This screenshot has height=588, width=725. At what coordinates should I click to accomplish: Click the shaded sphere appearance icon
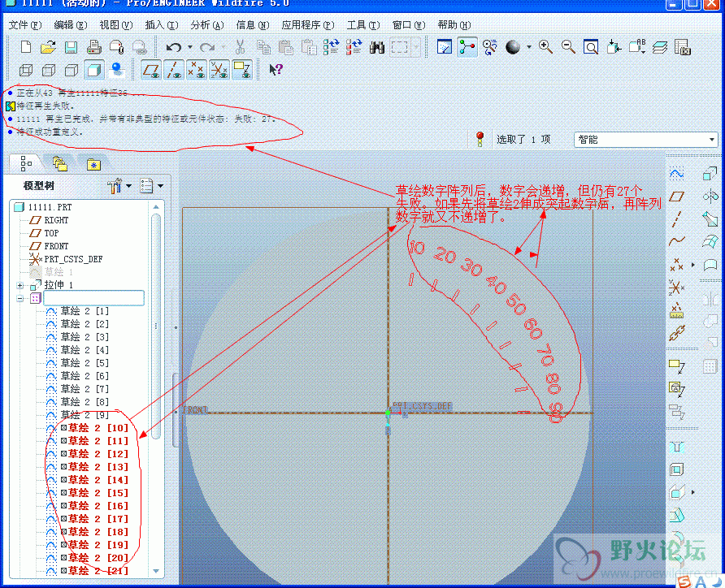pos(512,46)
